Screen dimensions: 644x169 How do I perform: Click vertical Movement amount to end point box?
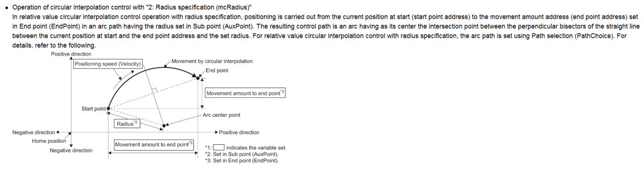[x=246, y=93]
